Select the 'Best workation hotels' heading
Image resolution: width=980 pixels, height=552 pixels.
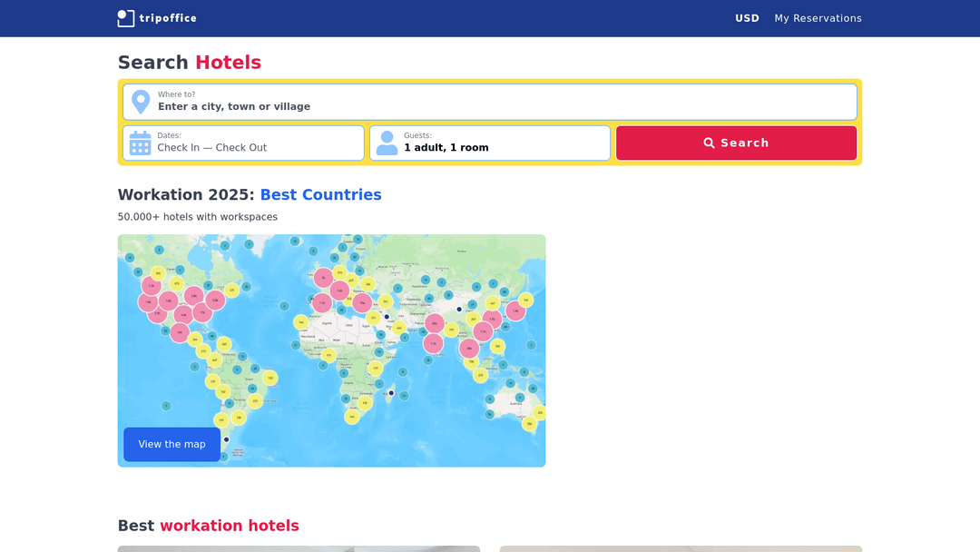(208, 526)
